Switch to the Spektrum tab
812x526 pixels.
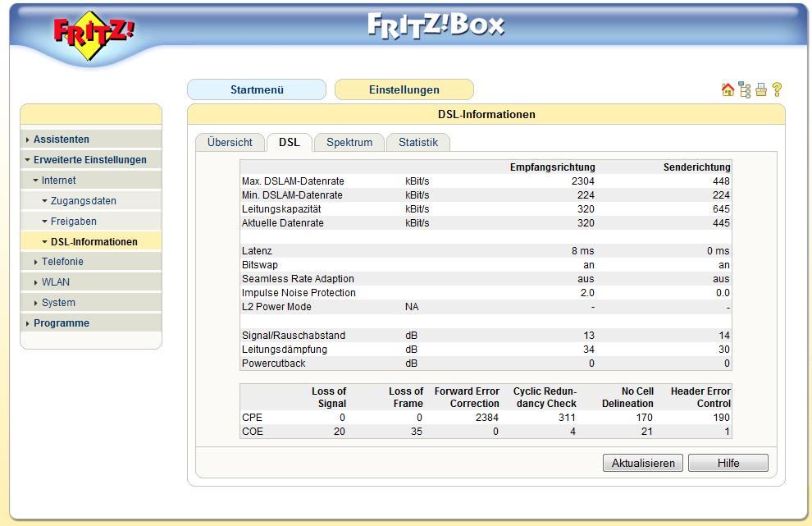[x=349, y=143]
